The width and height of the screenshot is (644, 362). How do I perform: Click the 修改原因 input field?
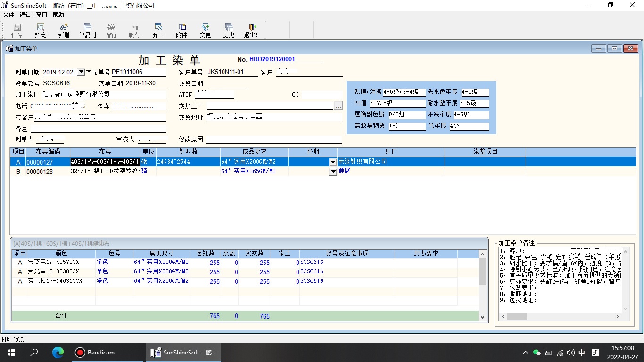coord(274,140)
